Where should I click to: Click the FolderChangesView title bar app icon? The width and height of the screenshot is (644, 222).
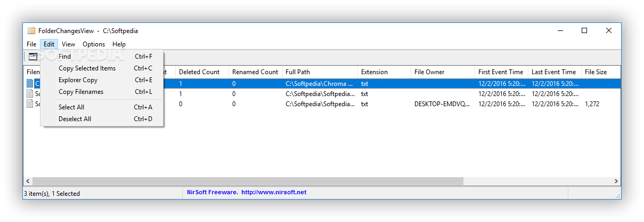[x=31, y=31]
